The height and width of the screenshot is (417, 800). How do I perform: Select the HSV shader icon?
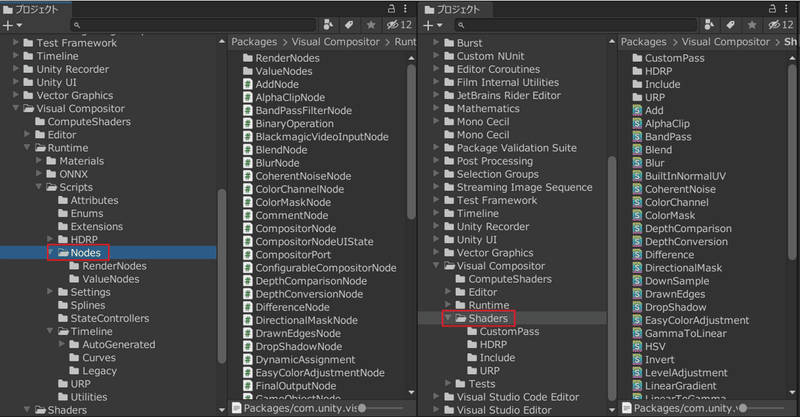point(637,347)
